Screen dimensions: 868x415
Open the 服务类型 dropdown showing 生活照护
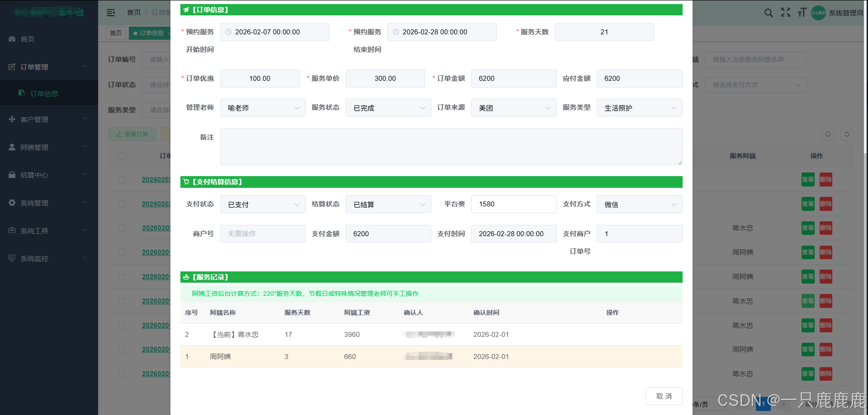point(639,108)
